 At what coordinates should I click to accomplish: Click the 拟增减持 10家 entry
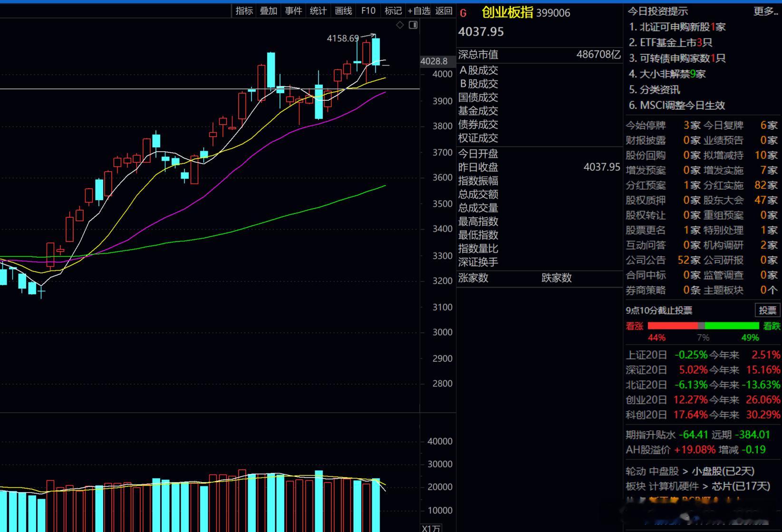[741, 155]
